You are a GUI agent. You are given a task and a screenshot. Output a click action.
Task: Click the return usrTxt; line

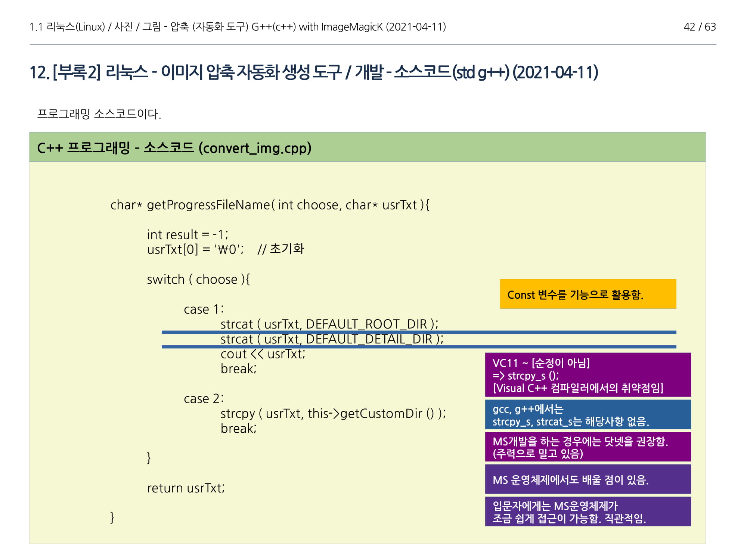(186, 488)
